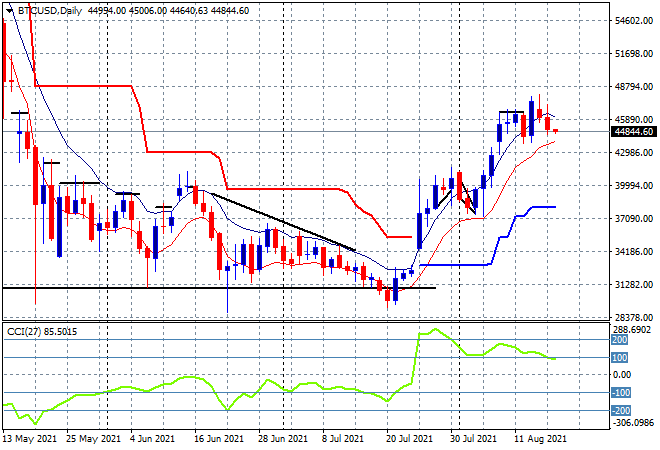
Task: Click the 30 Jul 2021 date label
Action: coord(473,439)
